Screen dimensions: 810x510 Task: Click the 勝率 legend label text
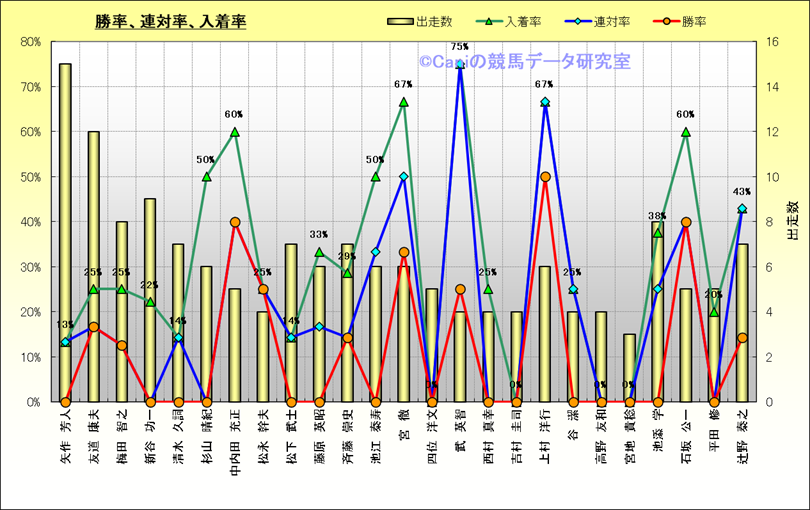tap(703, 21)
